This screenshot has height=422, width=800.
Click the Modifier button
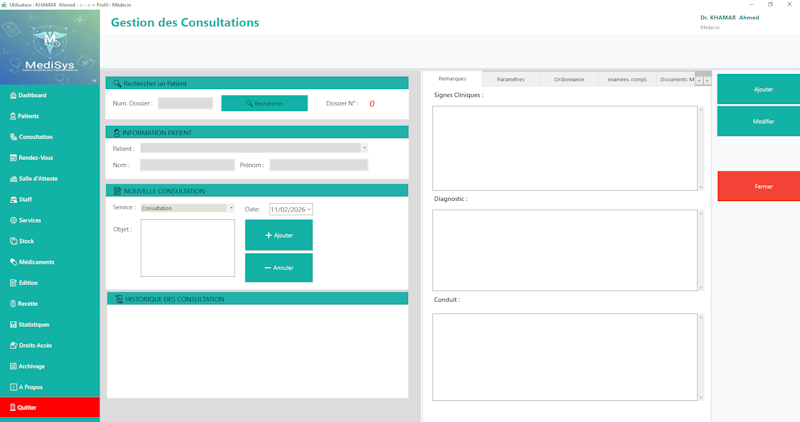click(759, 121)
